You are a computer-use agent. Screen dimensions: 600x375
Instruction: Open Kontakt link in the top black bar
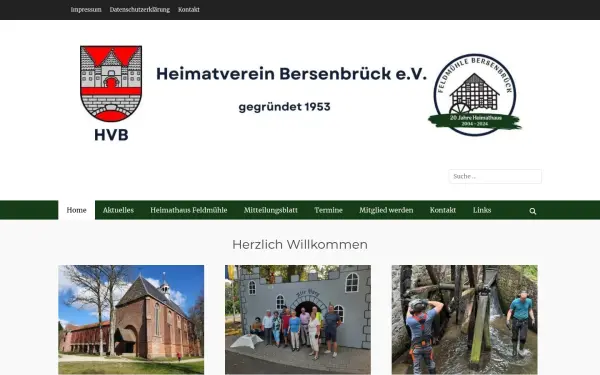click(x=189, y=10)
